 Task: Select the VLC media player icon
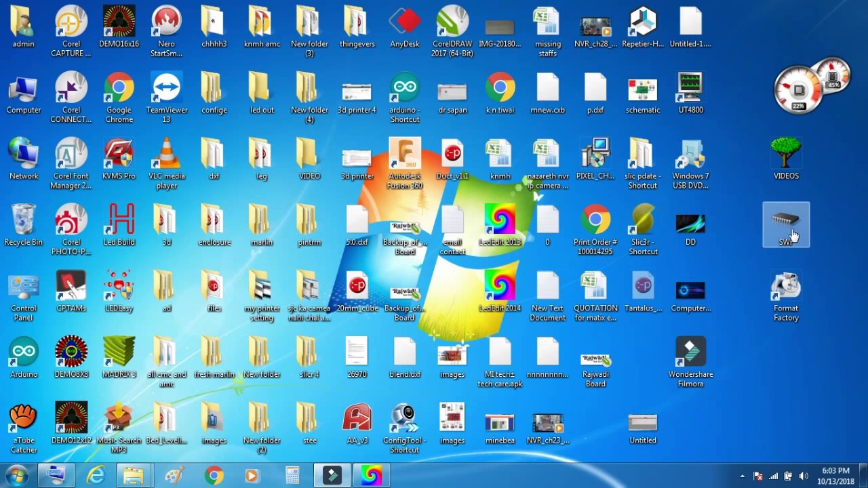(x=166, y=164)
